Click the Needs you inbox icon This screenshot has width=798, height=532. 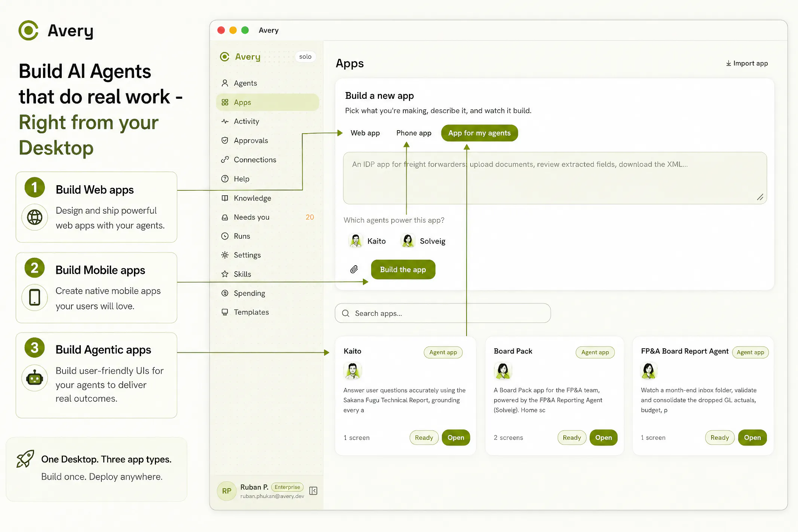click(225, 217)
